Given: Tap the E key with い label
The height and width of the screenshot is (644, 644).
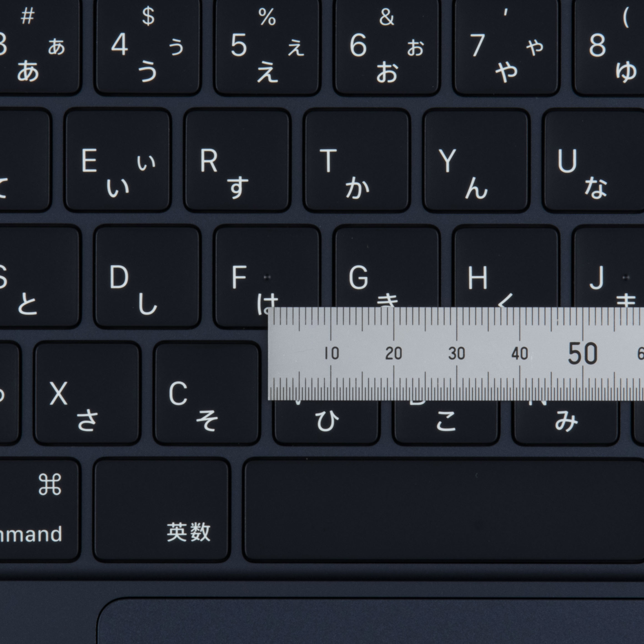Looking at the screenshot, I should (x=118, y=161).
